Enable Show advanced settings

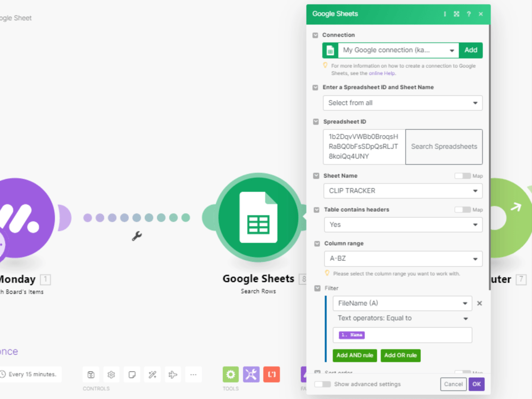click(323, 384)
